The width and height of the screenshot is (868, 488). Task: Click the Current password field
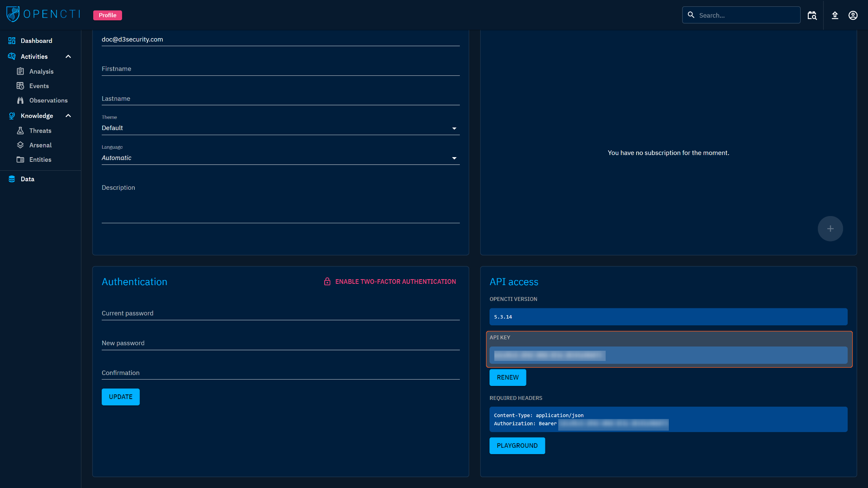[280, 313]
